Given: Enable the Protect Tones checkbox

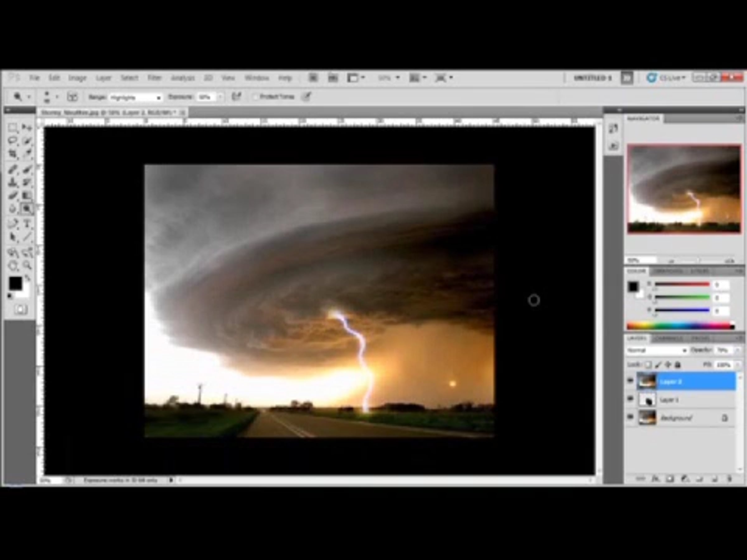Looking at the screenshot, I should click(x=256, y=97).
